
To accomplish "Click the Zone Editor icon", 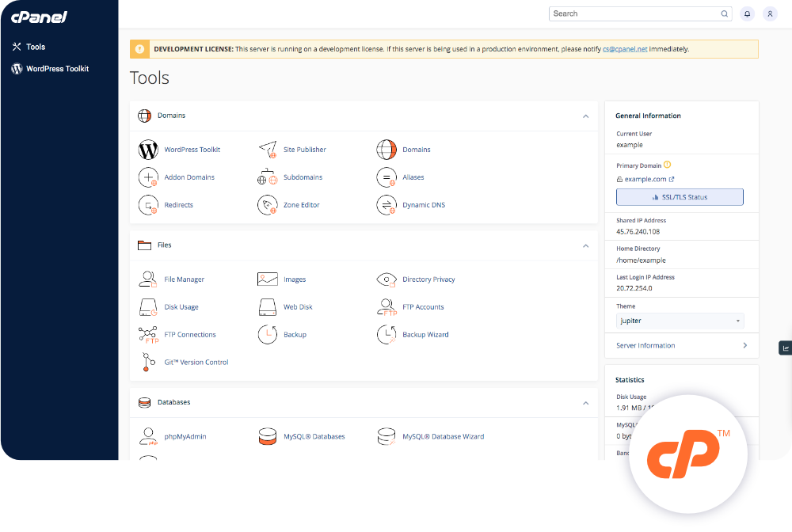I will click(x=268, y=205).
